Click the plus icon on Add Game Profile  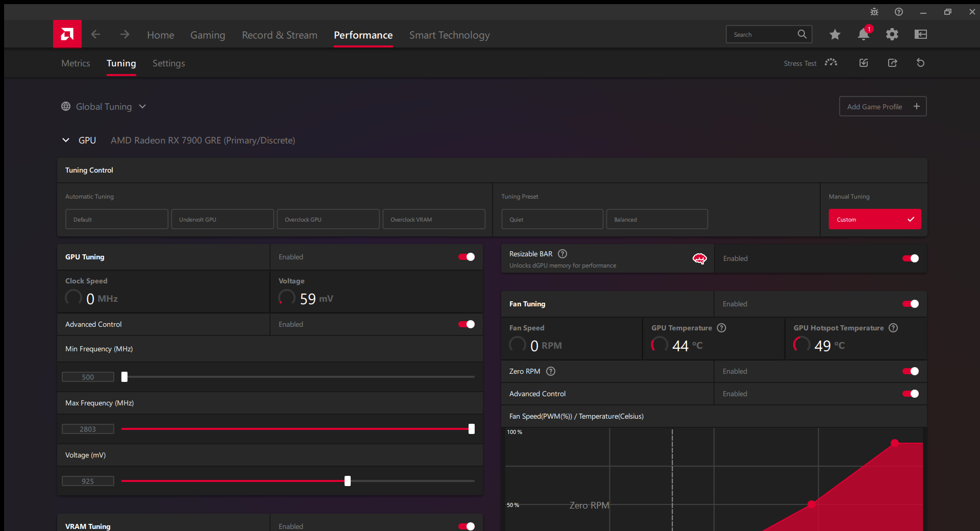click(917, 106)
